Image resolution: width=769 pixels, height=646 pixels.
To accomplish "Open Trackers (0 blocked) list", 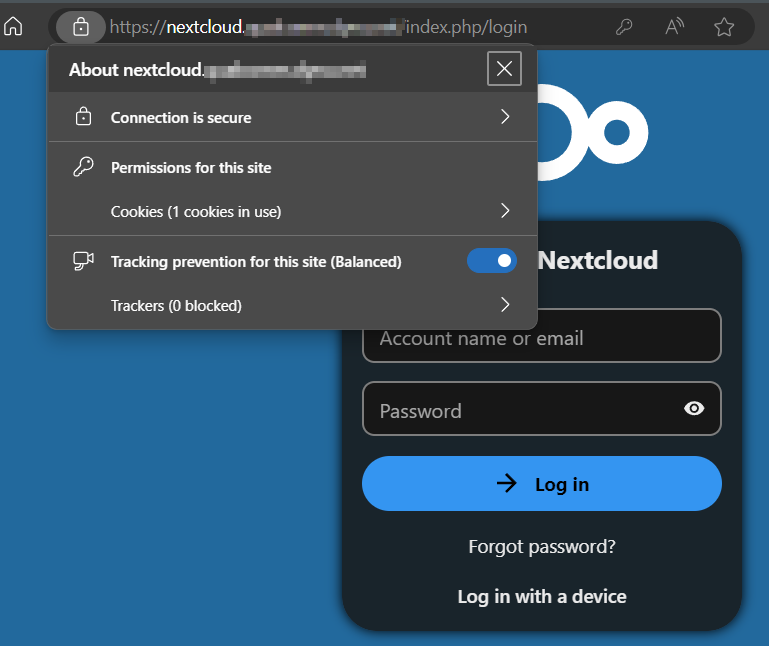I will point(293,305).
